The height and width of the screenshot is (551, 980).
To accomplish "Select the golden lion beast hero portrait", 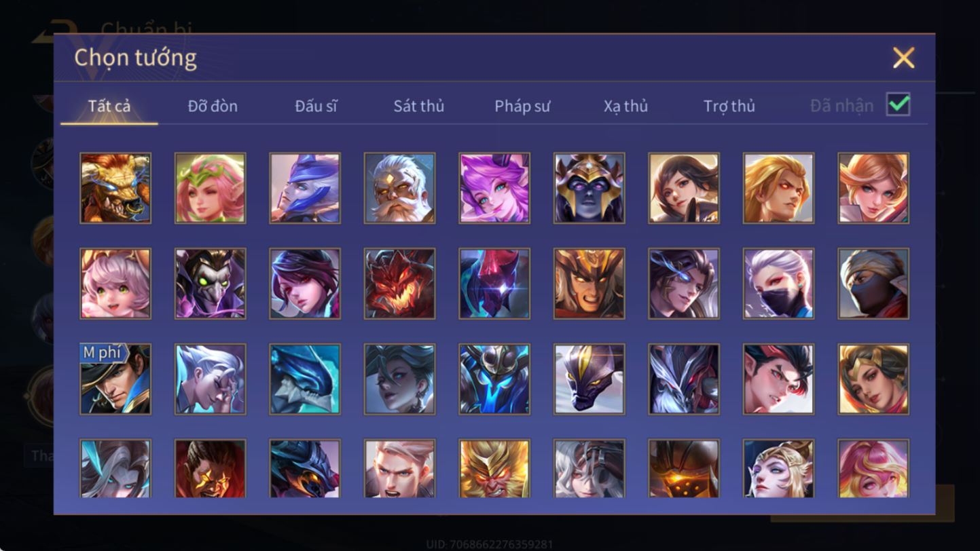I will (115, 188).
